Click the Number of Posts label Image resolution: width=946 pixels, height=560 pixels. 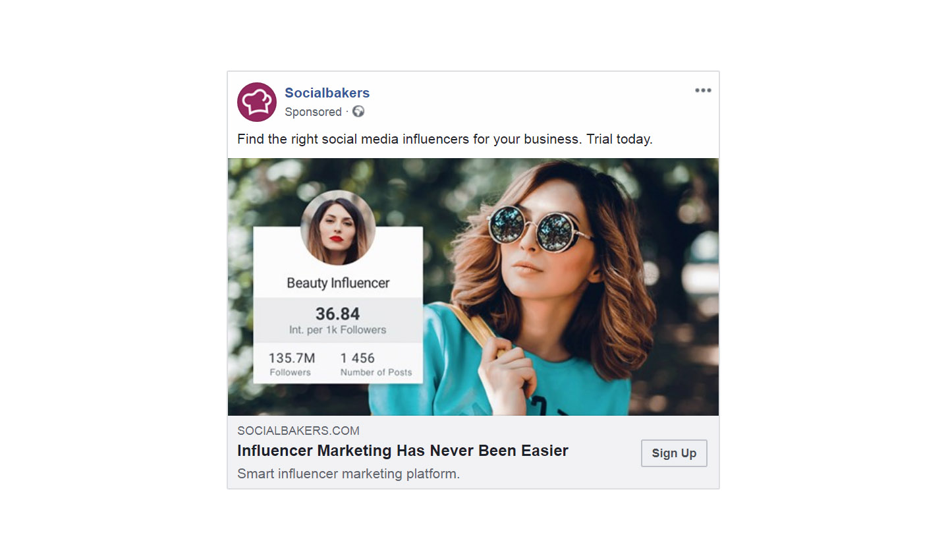[376, 372]
